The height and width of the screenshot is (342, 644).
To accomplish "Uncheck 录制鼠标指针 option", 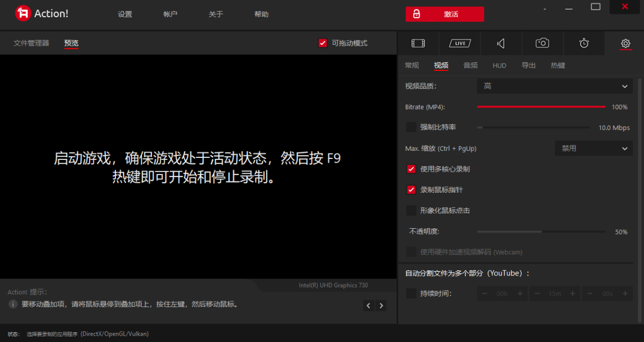I will [411, 190].
